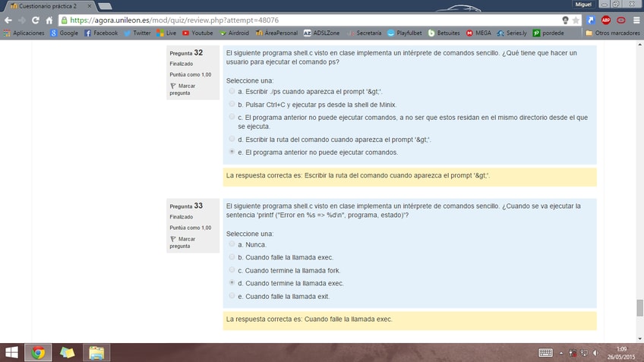The image size is (644, 362).
Task: Open the Google bookmark
Action: coord(64,33)
